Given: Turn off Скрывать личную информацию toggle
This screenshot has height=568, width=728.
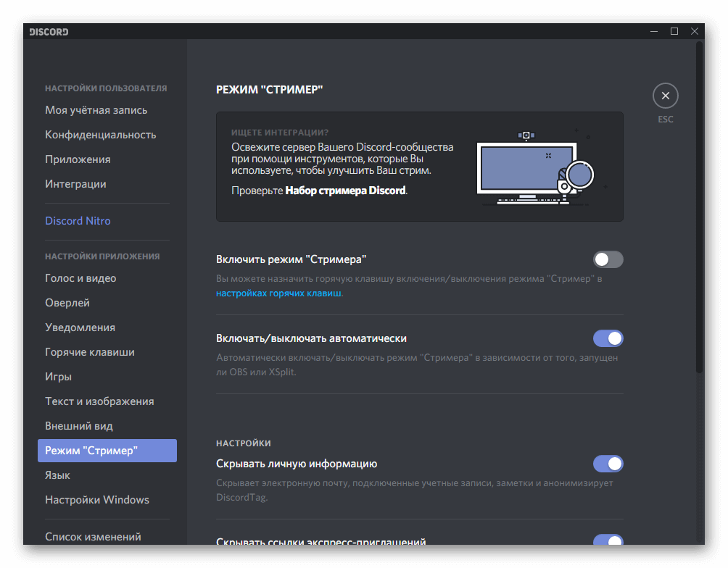Looking at the screenshot, I should pos(608,464).
